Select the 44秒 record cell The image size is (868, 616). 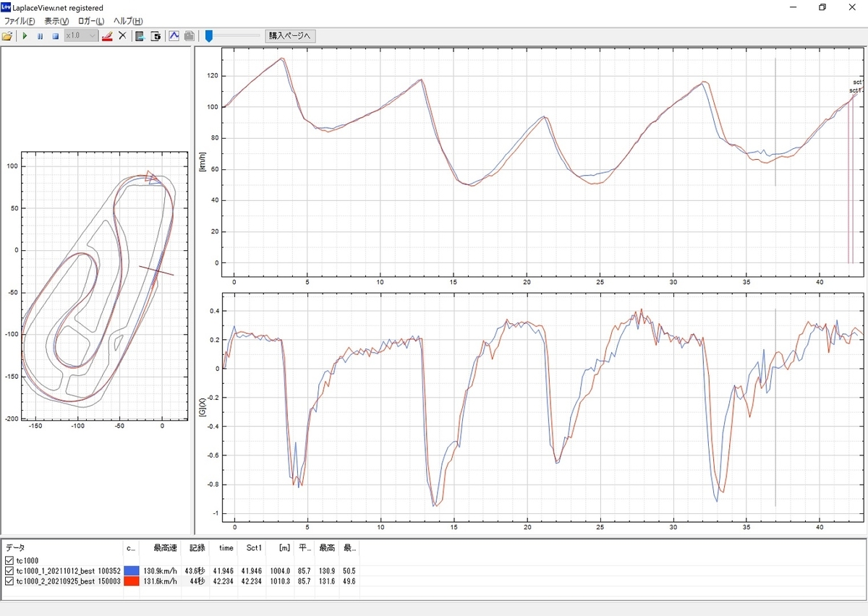click(x=197, y=581)
